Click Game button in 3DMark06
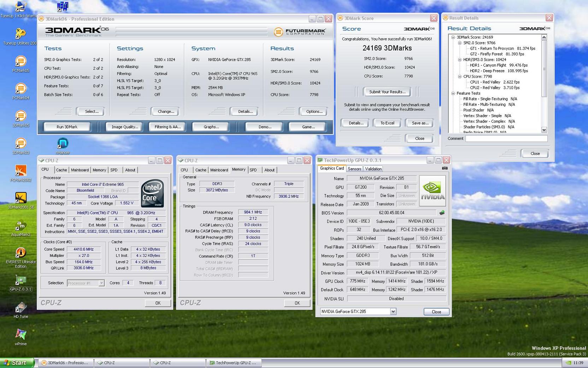Screen dimensions: 588x368 [x=308, y=127]
